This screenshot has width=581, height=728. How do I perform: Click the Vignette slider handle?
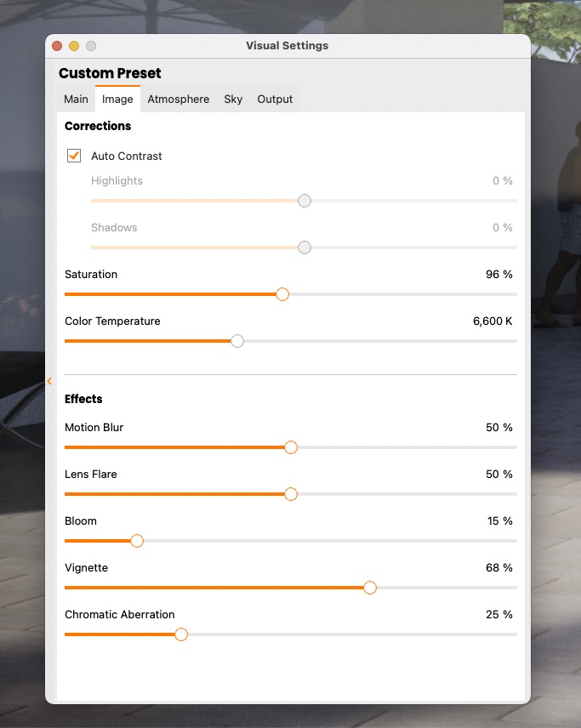[370, 588]
